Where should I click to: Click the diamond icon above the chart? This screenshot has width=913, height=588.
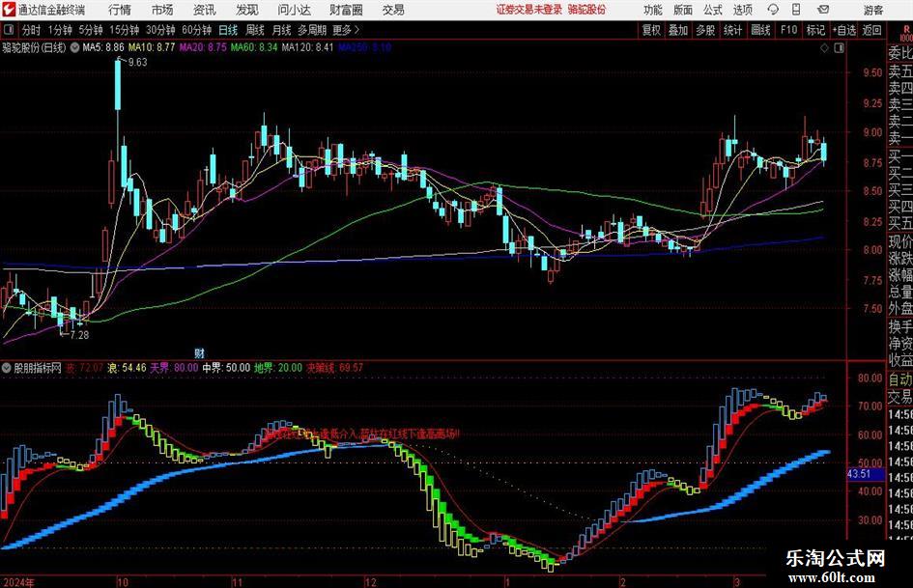pyautogui.click(x=824, y=48)
